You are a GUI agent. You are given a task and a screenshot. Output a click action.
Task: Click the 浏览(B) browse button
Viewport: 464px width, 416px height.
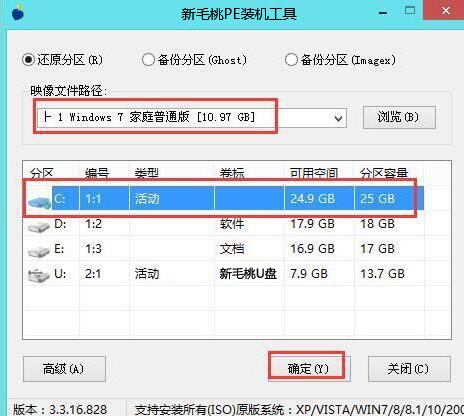(399, 117)
